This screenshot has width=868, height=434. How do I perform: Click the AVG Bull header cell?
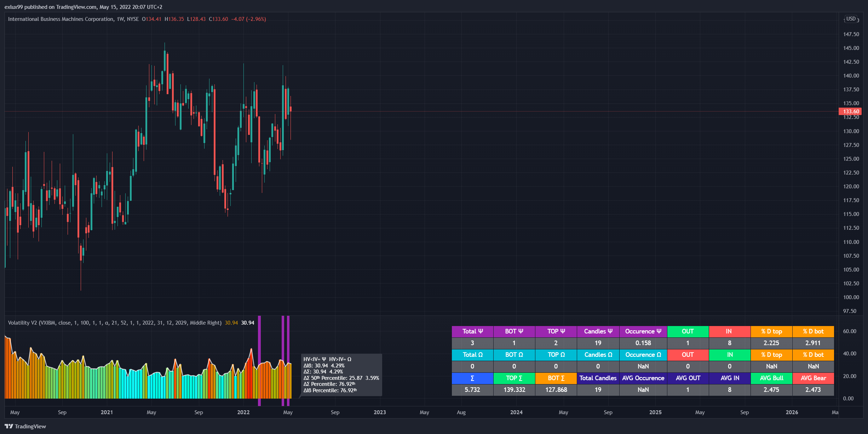click(771, 378)
